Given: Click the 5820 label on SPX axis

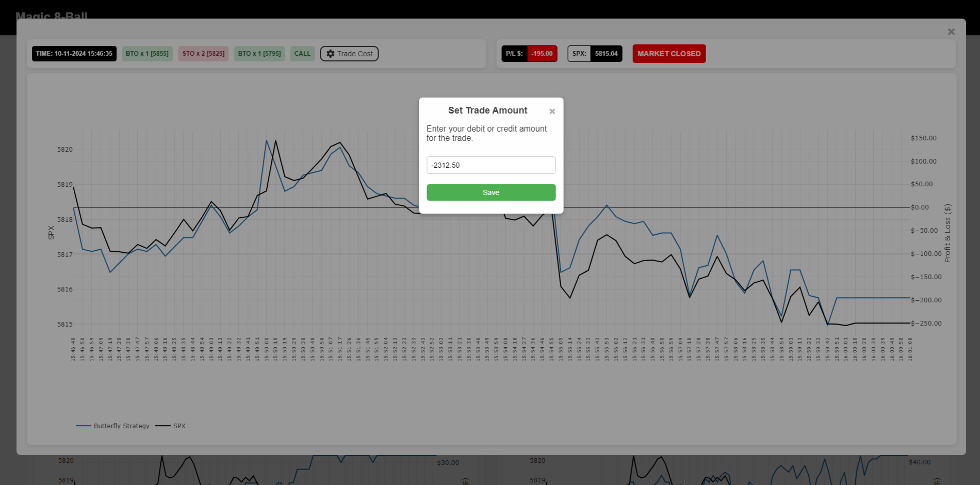Looking at the screenshot, I should tap(65, 150).
